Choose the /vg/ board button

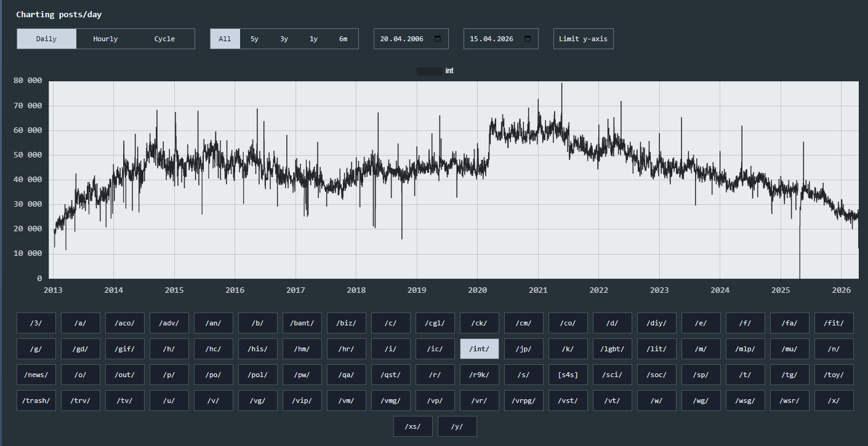[x=259, y=400]
